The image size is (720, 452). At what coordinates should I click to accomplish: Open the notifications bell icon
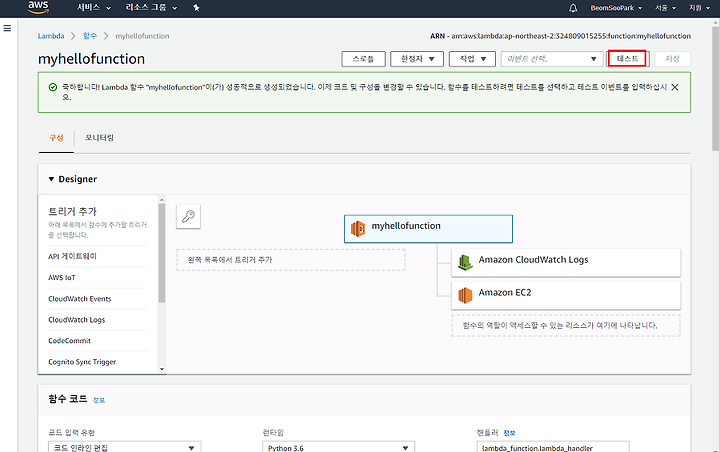pos(573,8)
